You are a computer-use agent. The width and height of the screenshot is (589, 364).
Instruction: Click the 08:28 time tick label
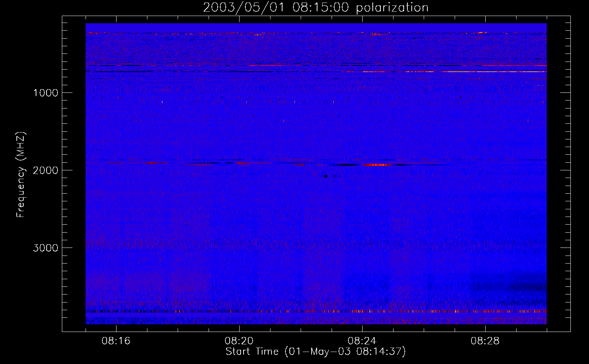pos(485,341)
